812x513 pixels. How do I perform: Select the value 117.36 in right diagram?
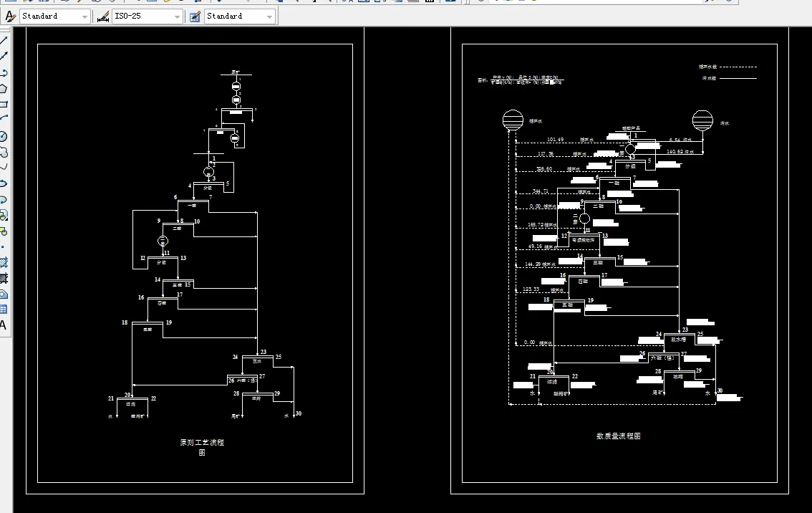[546, 154]
